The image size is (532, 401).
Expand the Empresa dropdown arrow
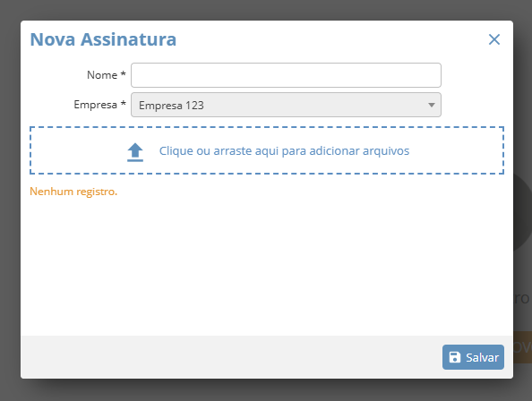click(431, 105)
